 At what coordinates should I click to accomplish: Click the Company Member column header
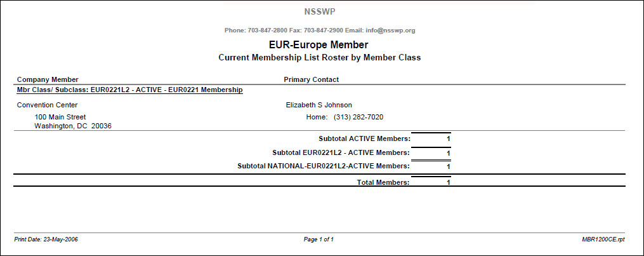pos(48,79)
